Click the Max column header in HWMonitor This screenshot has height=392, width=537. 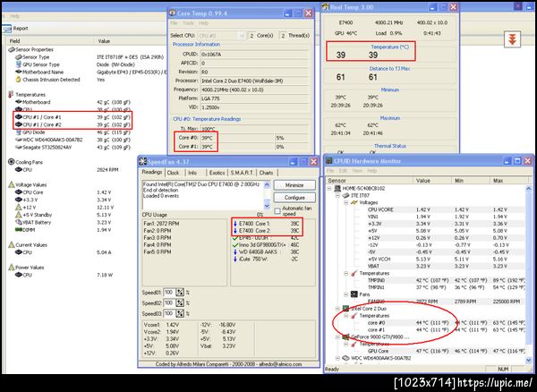coord(507,181)
